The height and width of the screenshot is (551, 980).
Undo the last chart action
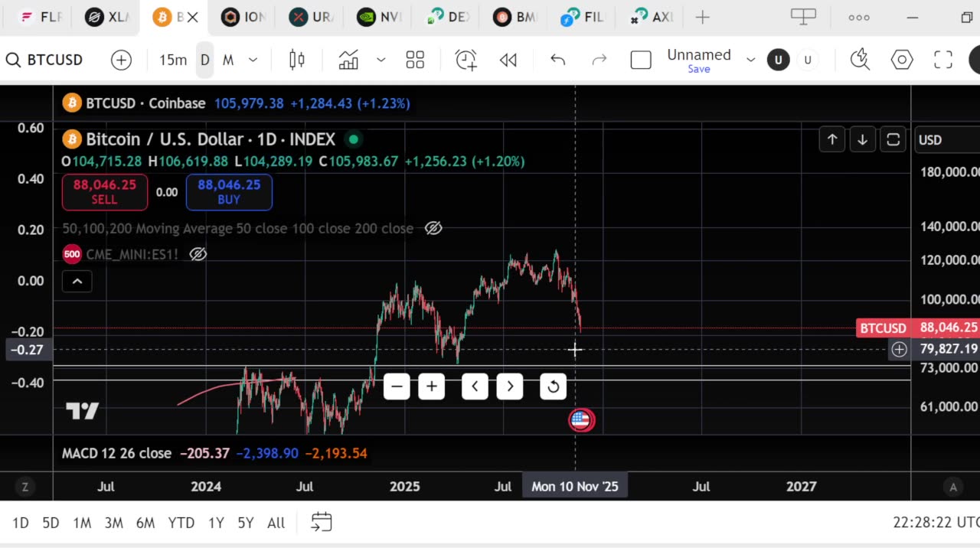558,60
